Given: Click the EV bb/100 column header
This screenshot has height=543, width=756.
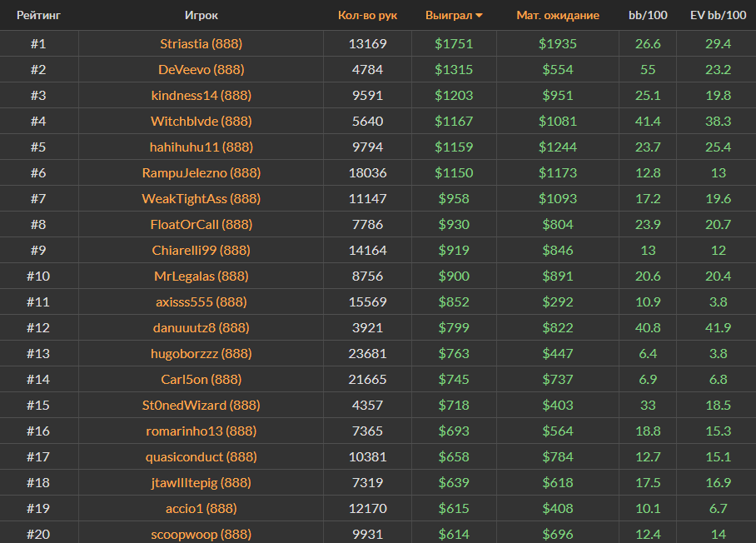Looking at the screenshot, I should click(718, 15).
